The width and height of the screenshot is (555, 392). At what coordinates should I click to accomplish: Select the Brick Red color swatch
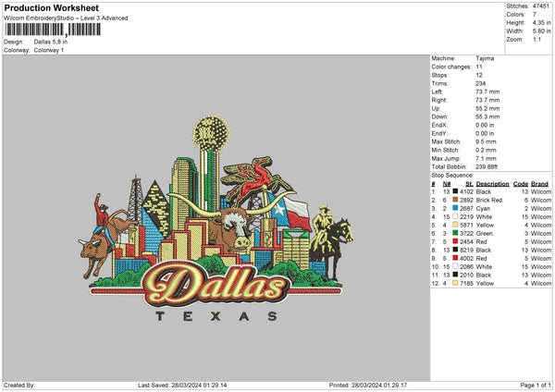455,200
